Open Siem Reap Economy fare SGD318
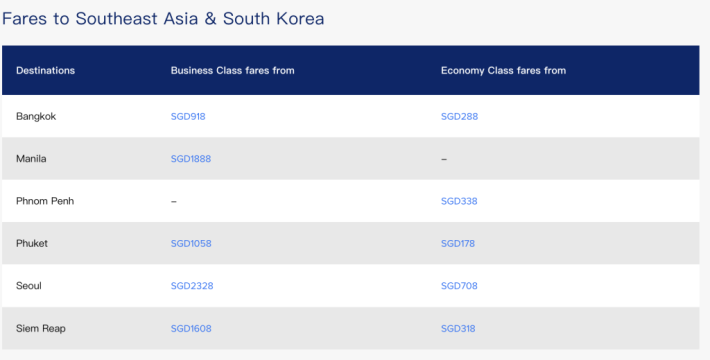Viewport: 710px width, 360px height. [458, 328]
